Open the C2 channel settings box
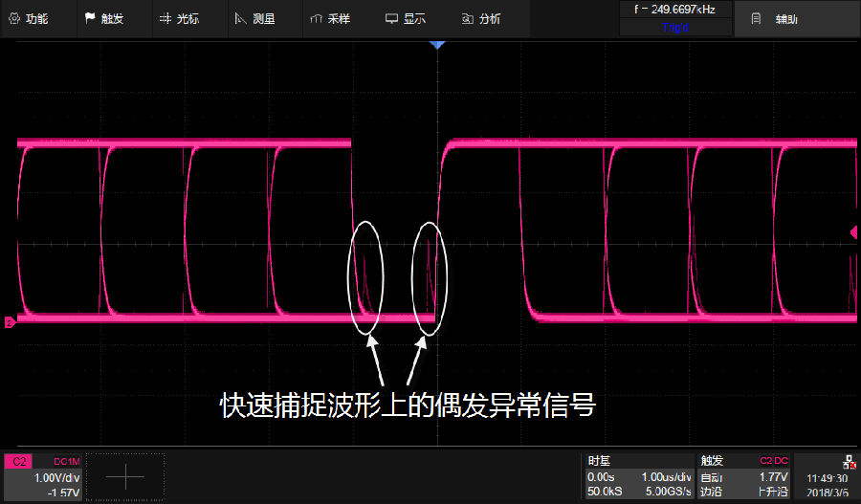This screenshot has width=861, height=504. coord(45,476)
